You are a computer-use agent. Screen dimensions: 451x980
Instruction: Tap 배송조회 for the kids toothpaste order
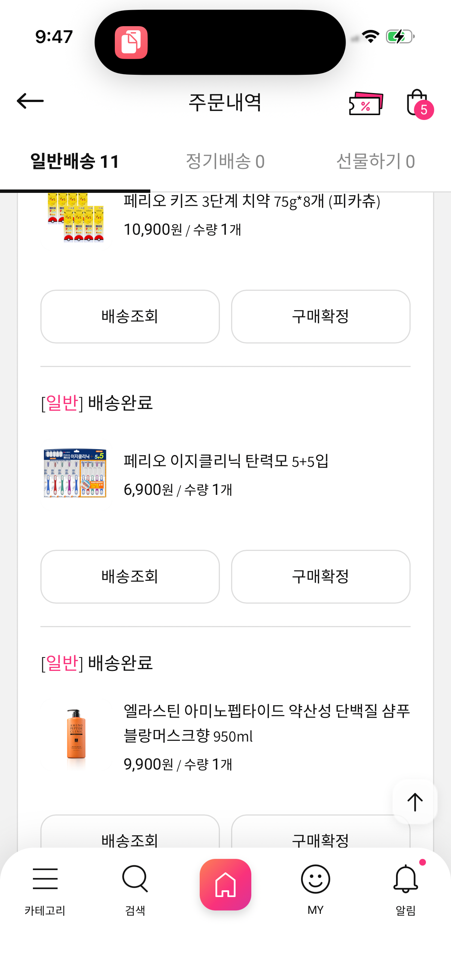130,317
